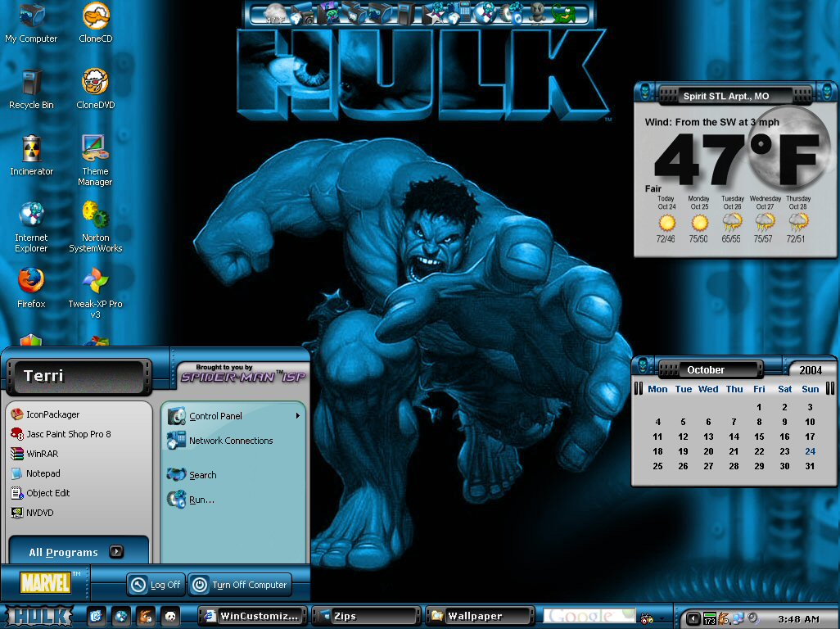Click the Google search field on taskbar
The image size is (840, 629).
588,616
